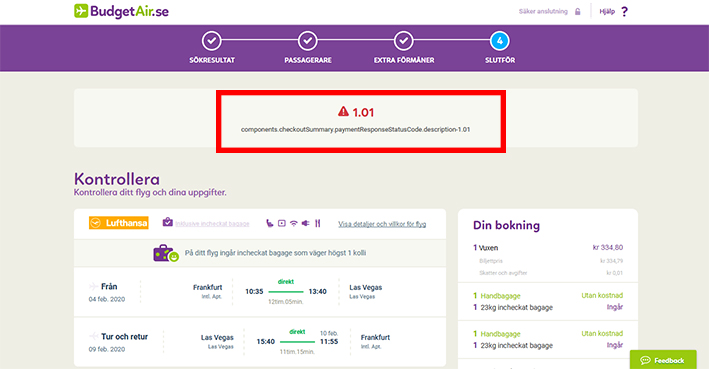Click the Din bokning heading
Viewport: 709px width, 369px height.
(506, 225)
